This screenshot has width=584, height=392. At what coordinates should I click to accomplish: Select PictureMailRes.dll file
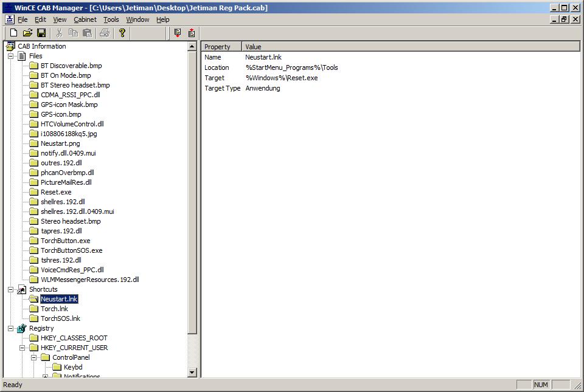coord(66,182)
